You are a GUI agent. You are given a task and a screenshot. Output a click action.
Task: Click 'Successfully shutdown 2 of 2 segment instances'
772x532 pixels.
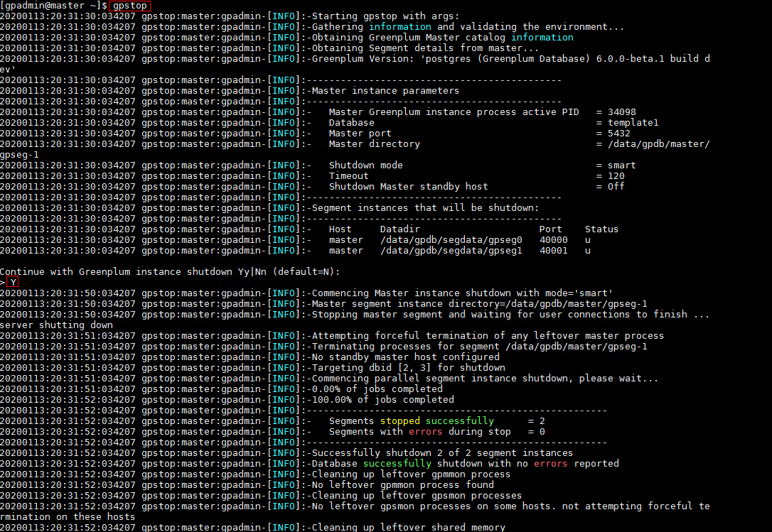[443, 453]
